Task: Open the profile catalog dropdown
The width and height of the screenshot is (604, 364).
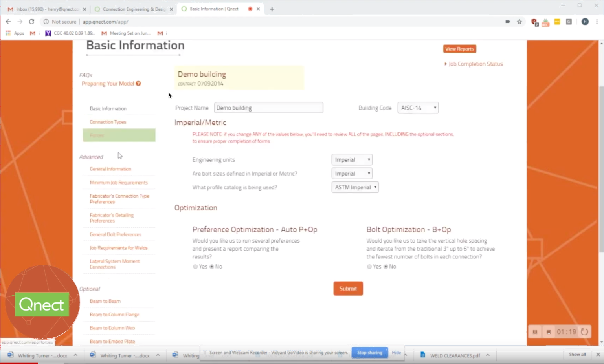Action: tap(354, 187)
